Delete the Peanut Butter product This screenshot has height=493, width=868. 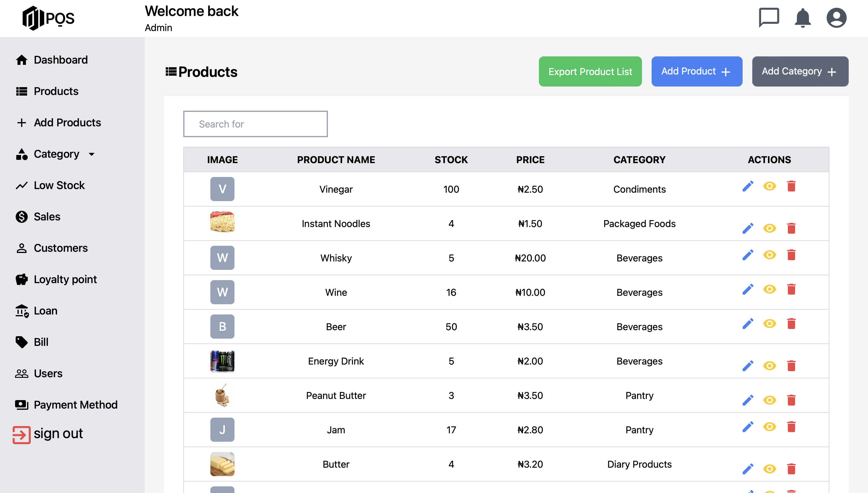791,400
